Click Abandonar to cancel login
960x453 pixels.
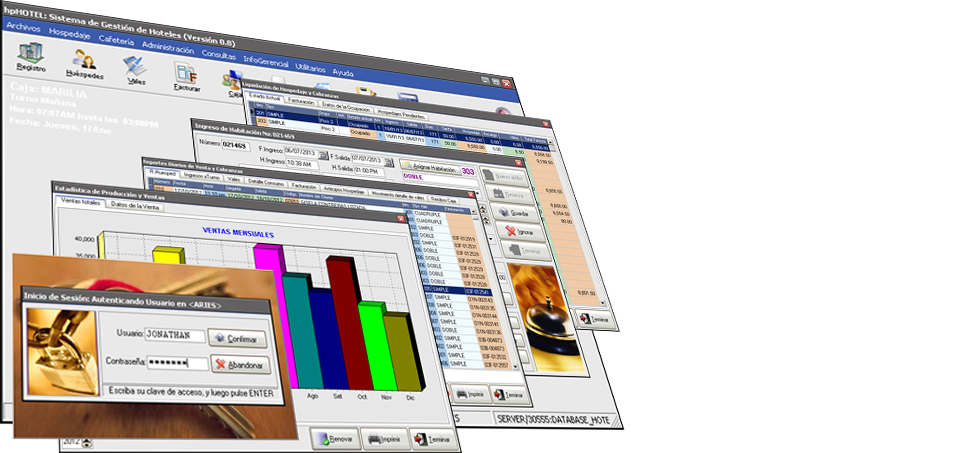(x=240, y=365)
